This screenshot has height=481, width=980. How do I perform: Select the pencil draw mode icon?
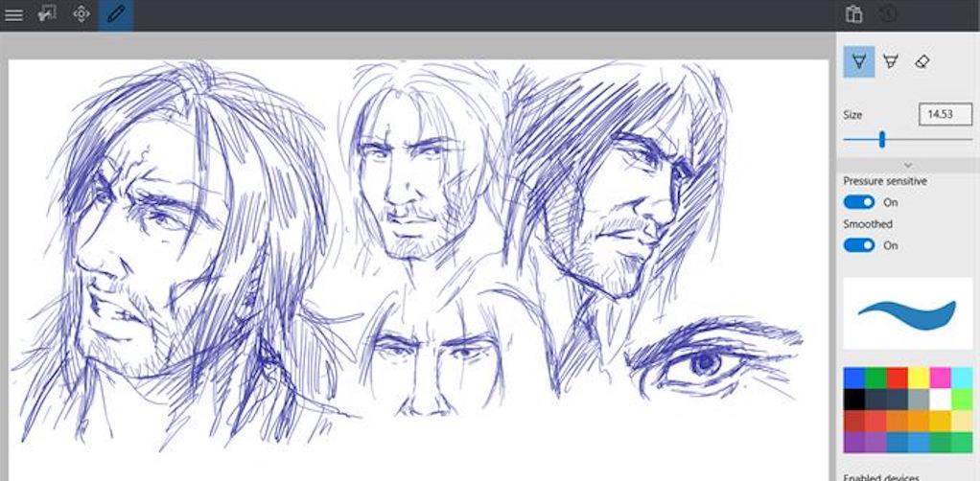click(x=116, y=14)
